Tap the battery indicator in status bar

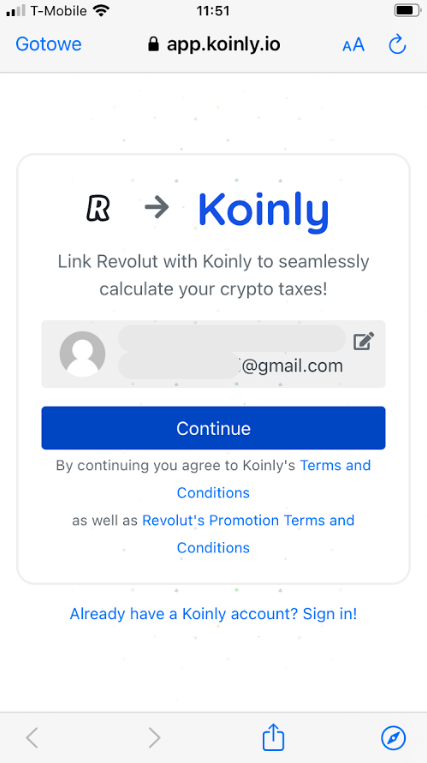click(x=407, y=11)
